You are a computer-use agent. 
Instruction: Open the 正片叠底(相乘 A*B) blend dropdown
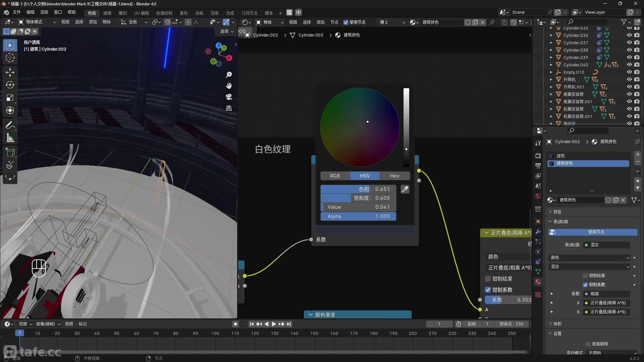point(508,268)
